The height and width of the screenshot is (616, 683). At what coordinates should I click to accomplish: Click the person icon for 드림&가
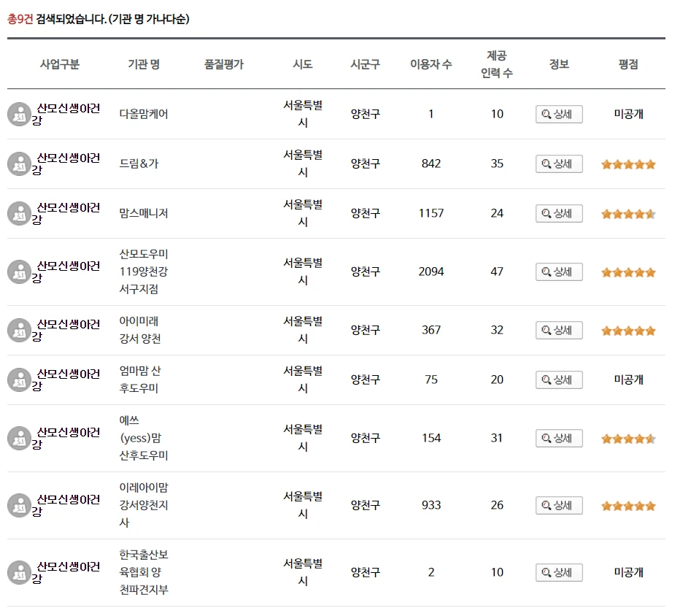tap(18, 164)
